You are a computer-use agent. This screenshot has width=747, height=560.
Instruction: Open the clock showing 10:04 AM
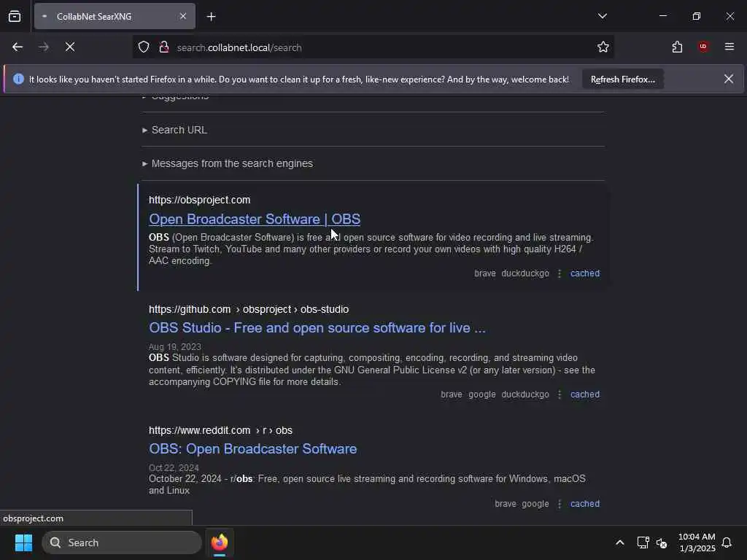pyautogui.click(x=697, y=542)
